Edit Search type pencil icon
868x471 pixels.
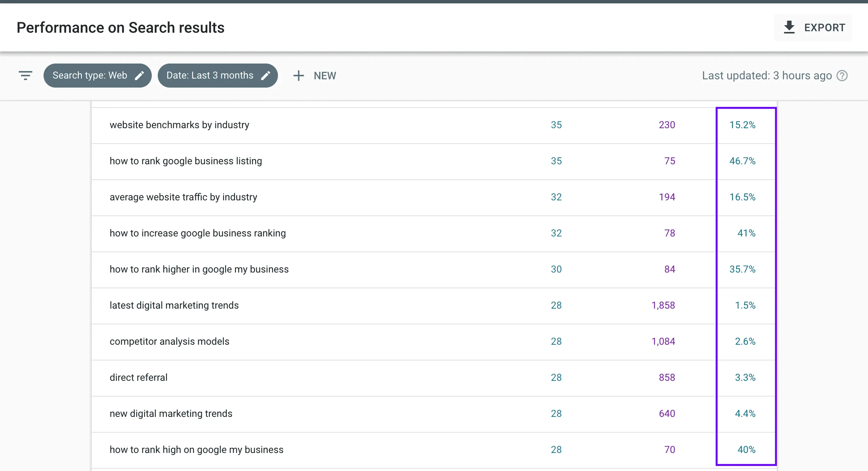click(x=139, y=76)
